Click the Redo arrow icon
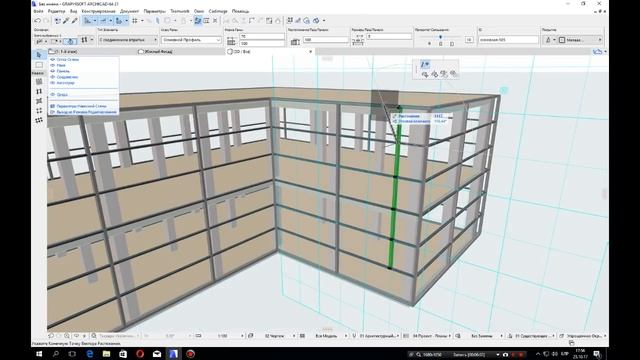Image resolution: width=640 pixels, height=360 pixels. pos(46,20)
